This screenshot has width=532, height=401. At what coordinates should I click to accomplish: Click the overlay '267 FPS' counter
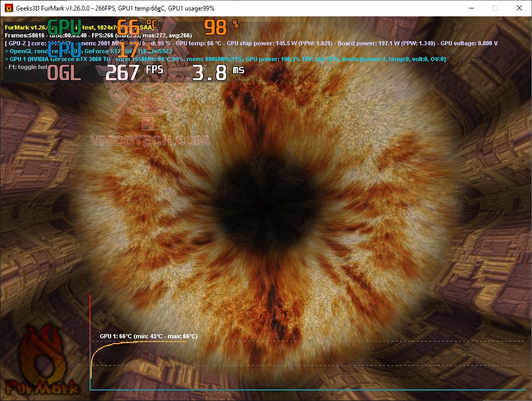tap(134, 72)
